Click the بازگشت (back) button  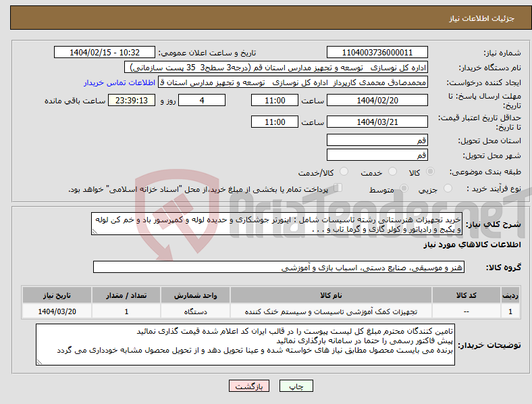coord(249,386)
